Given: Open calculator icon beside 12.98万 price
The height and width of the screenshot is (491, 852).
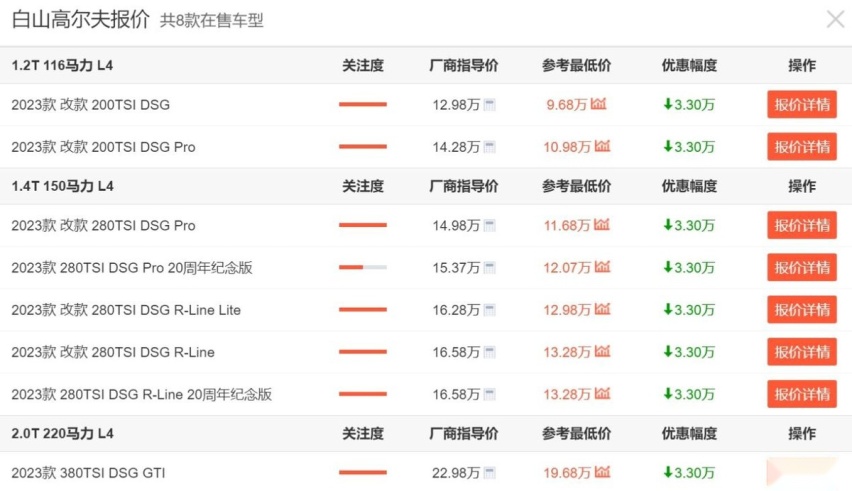Looking at the screenshot, I should click(x=490, y=104).
